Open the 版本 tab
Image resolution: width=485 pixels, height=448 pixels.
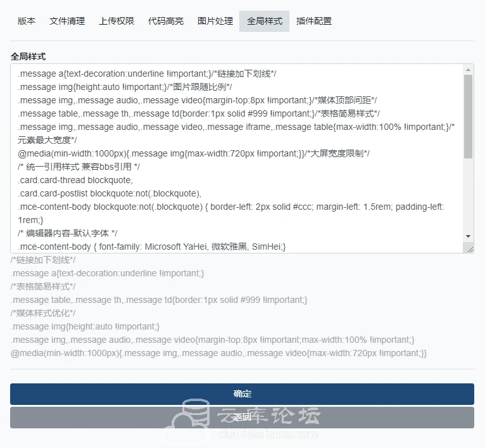point(27,21)
